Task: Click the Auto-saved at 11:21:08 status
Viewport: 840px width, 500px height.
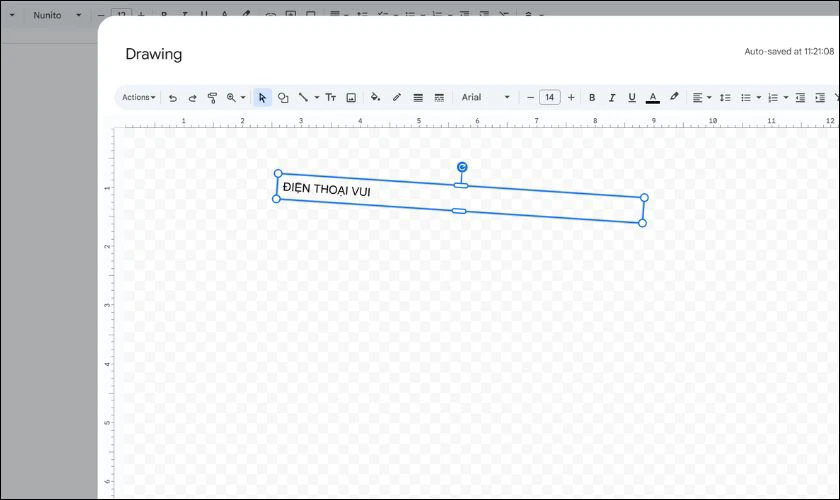Action: pyautogui.click(x=789, y=51)
